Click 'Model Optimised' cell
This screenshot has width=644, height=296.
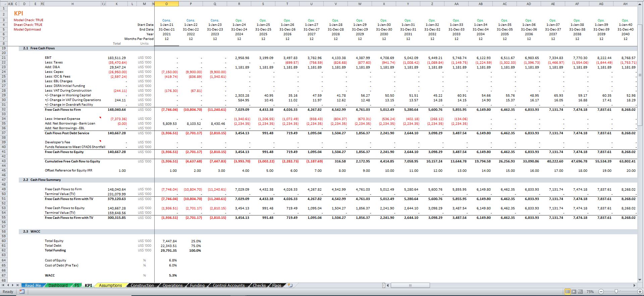point(27,30)
